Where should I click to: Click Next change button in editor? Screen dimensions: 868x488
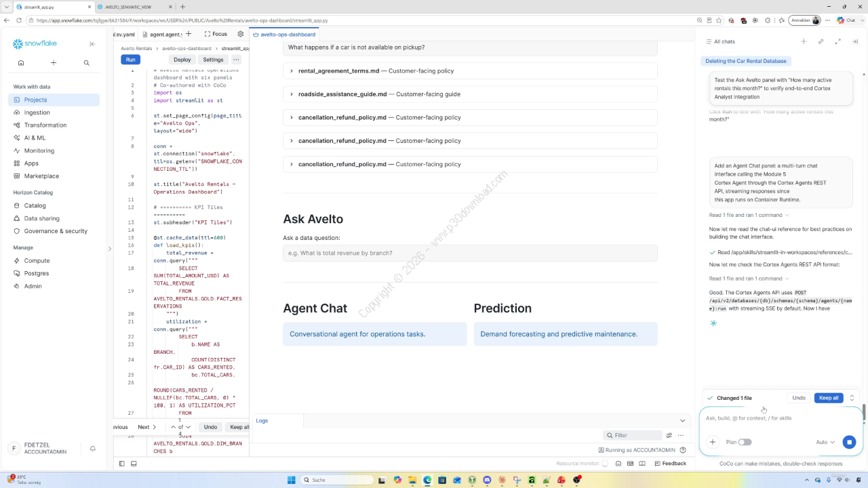[147, 427]
